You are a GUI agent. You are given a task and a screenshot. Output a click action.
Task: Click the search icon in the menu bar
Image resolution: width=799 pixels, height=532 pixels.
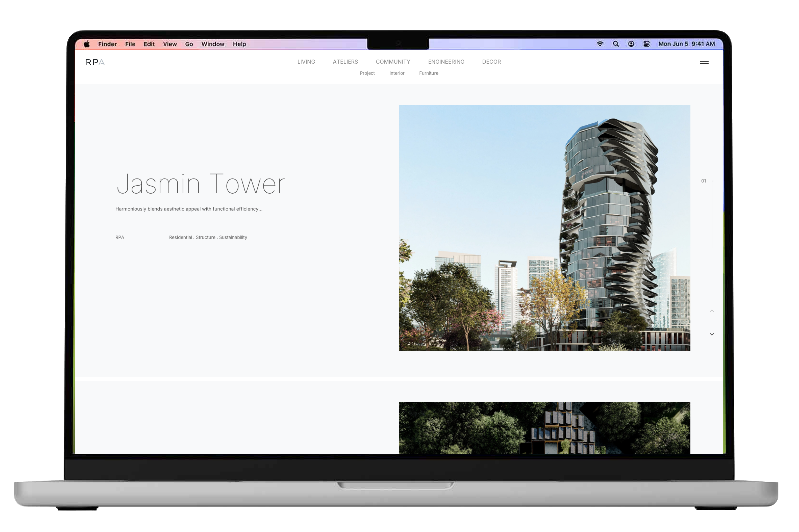(x=616, y=44)
